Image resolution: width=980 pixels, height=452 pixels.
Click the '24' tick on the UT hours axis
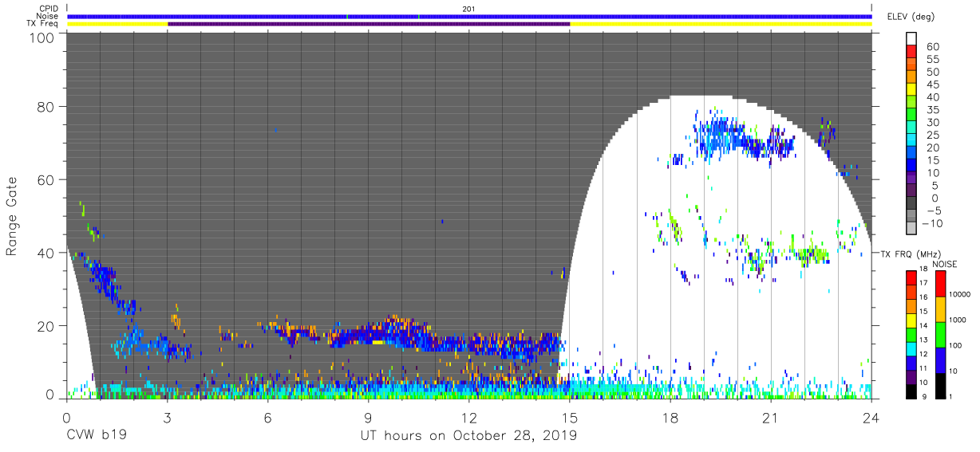tap(871, 417)
